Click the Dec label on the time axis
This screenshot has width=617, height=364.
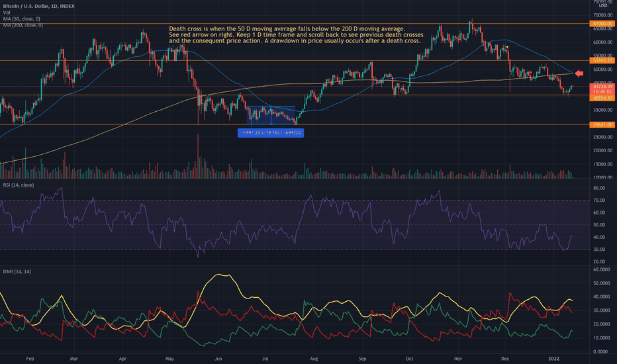505,359
